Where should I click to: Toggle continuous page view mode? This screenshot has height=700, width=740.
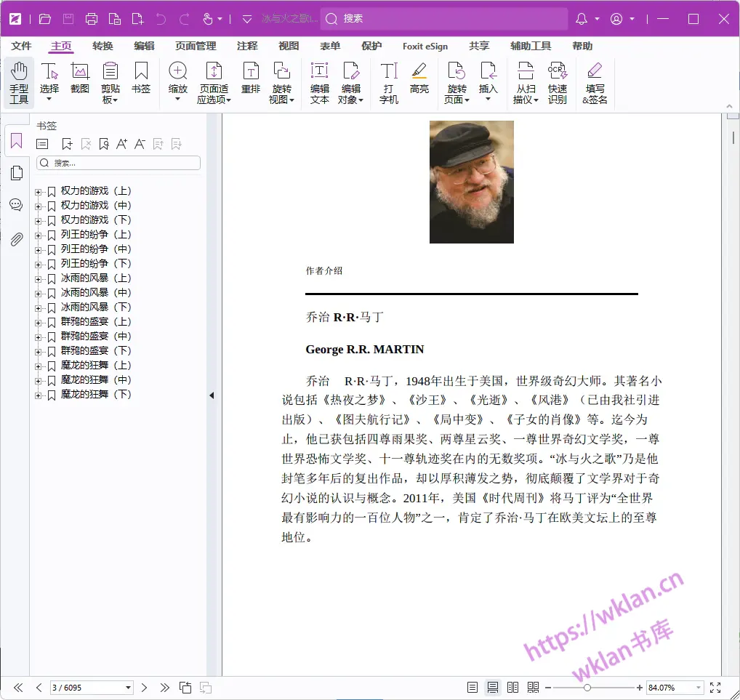492,688
